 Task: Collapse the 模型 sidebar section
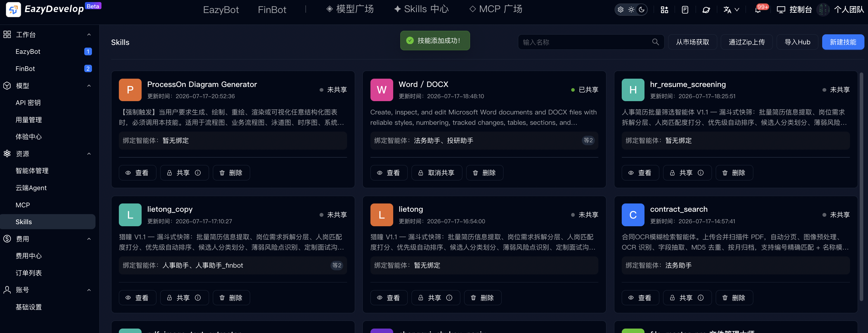89,85
